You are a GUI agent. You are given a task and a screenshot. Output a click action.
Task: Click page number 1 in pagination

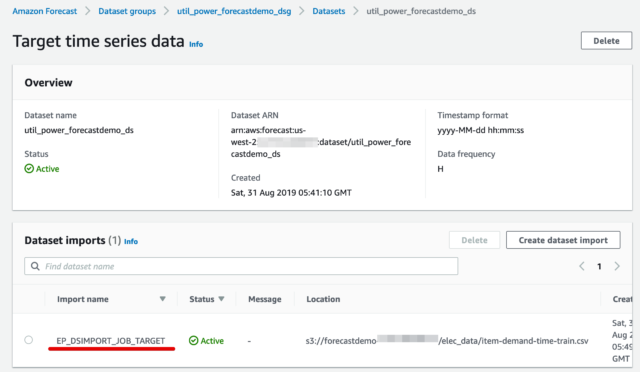[x=599, y=267]
